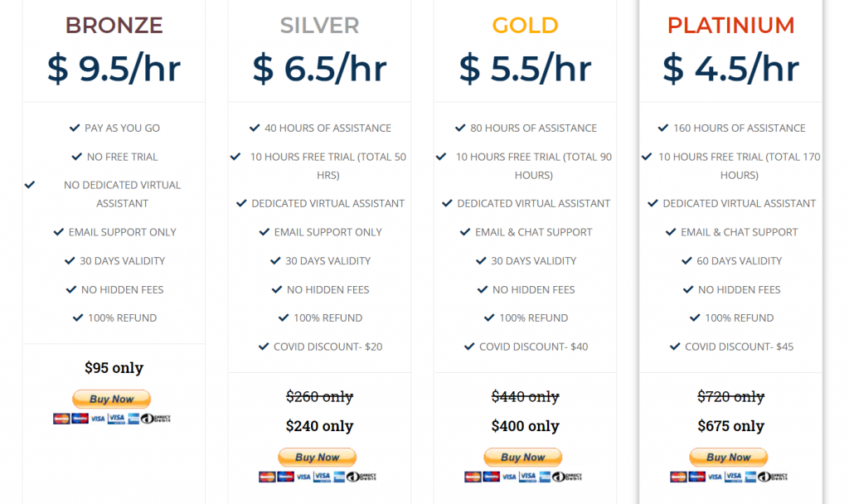Image resolution: width=849 pixels, height=504 pixels.
Task: Click the checkmark beside 160 Hours of Assistance
Action: click(663, 128)
